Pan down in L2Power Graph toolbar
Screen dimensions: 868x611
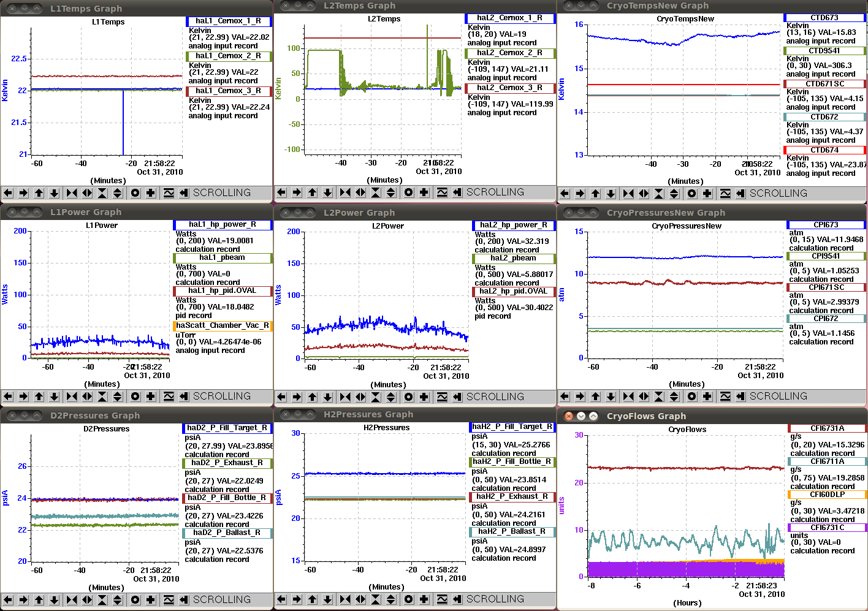click(x=327, y=397)
